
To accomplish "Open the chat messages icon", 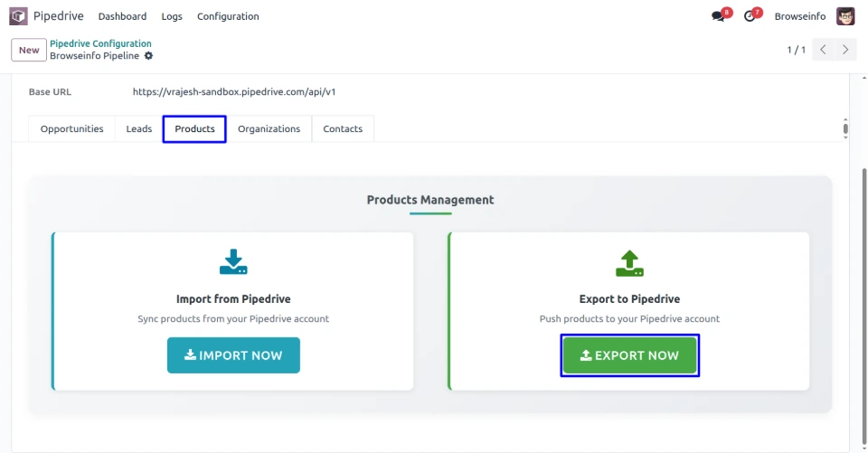I will [718, 16].
